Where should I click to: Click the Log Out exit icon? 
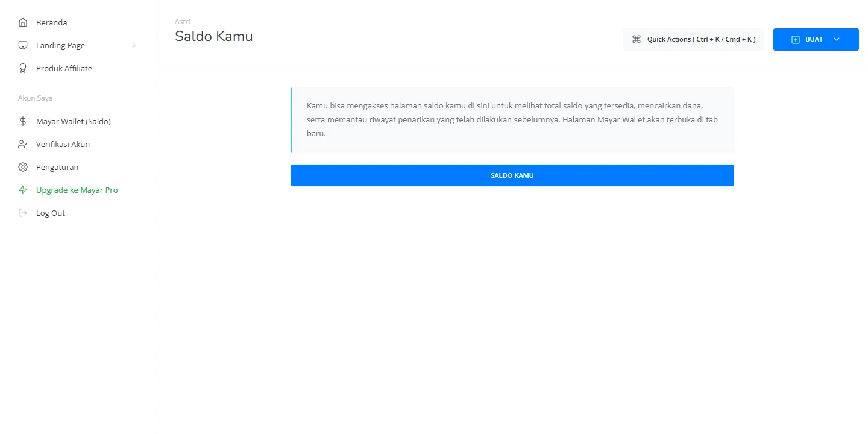(23, 213)
